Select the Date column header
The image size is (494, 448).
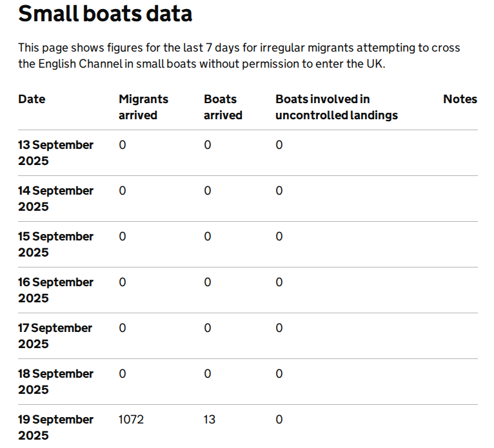pos(32,99)
